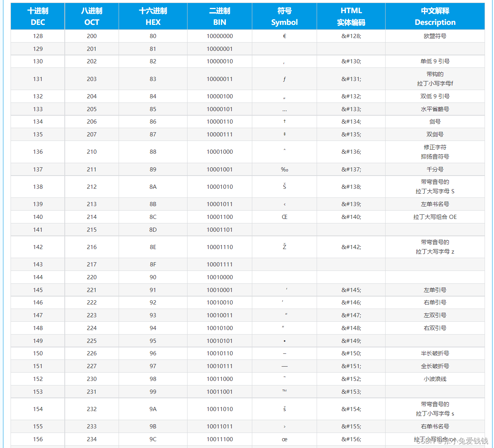Screen dimensions: 494x448
Task: Click the octal value 215
Action: tap(91, 230)
